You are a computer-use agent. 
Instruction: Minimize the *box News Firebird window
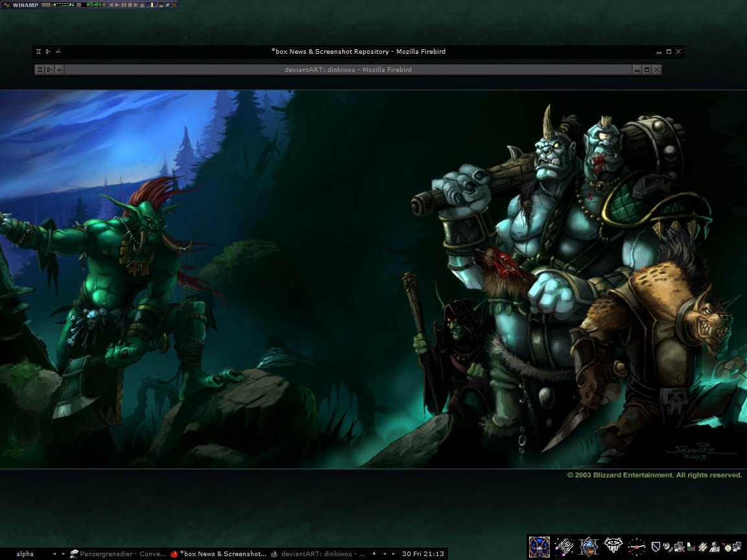659,52
